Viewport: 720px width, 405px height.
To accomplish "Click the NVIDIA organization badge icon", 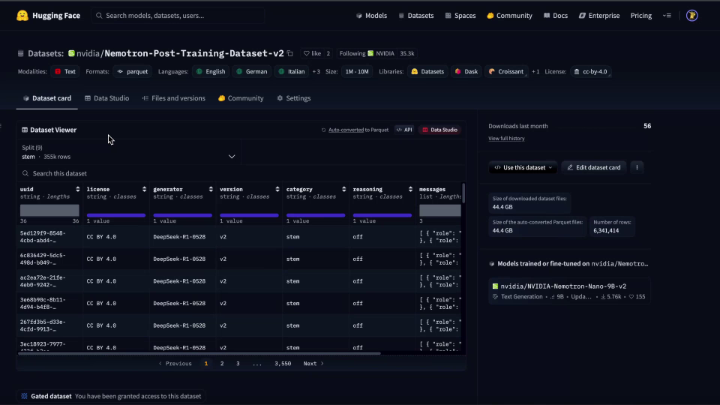I will 371,54.
